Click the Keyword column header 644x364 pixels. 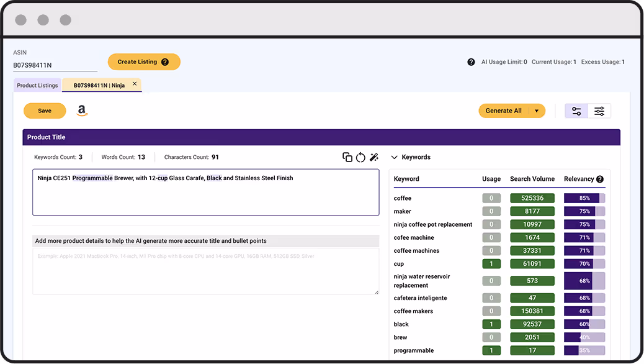[406, 179]
